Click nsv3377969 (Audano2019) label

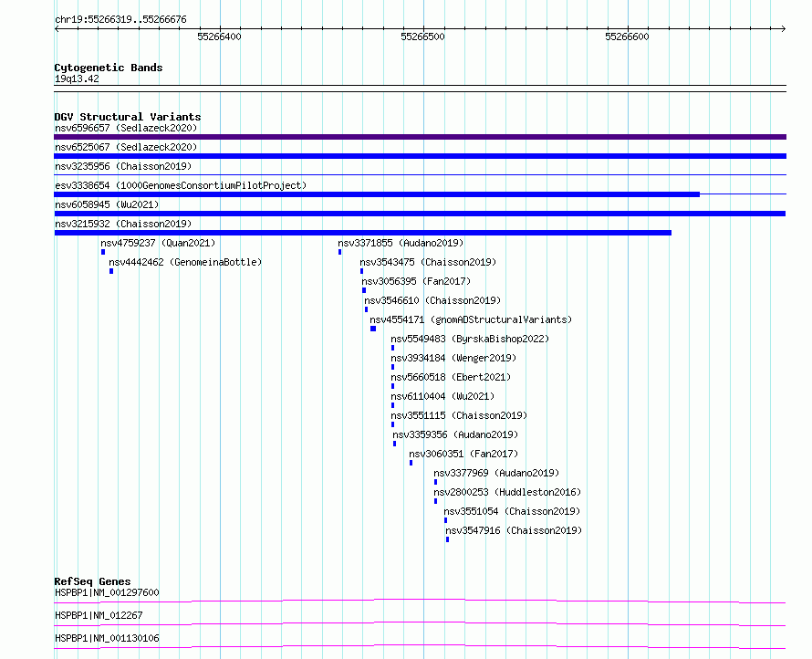point(496,473)
